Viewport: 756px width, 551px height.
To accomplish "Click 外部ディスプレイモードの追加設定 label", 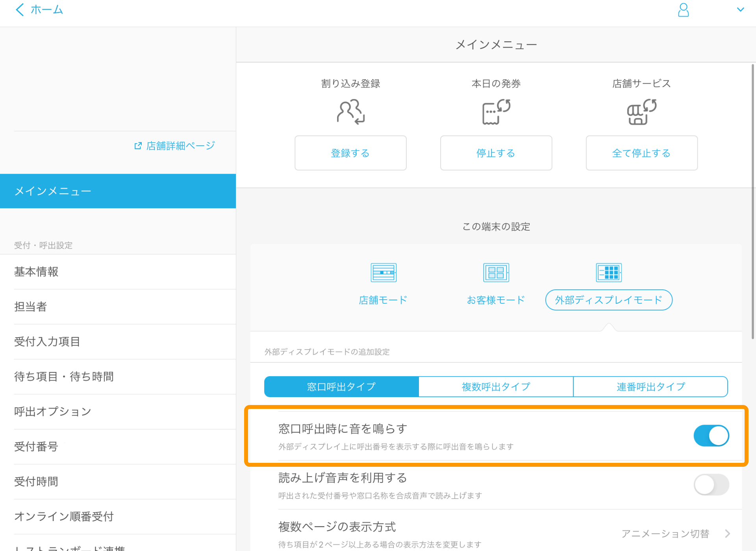I will (x=327, y=352).
